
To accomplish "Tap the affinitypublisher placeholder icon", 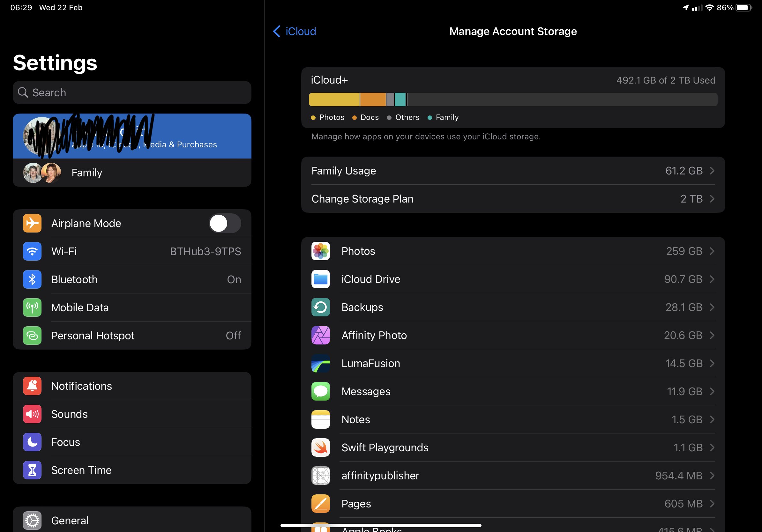I will [x=320, y=476].
